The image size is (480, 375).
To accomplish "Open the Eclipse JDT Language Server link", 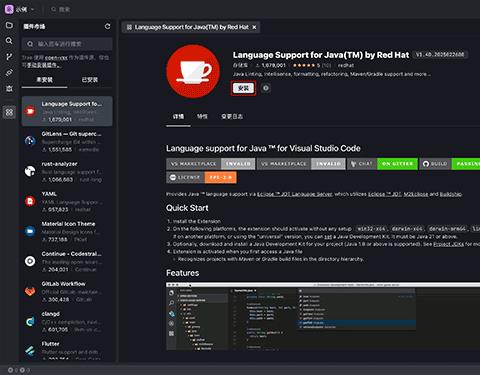I will (x=295, y=194).
